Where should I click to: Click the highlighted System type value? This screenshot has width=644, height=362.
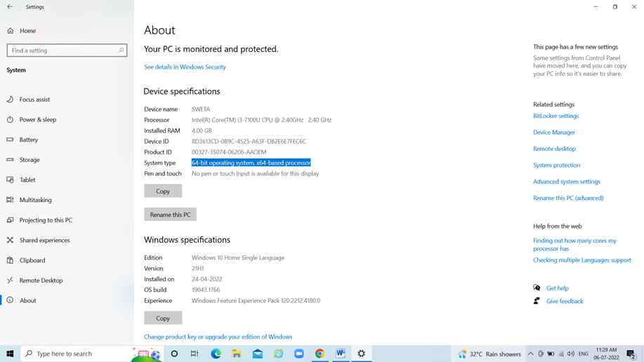tap(251, 163)
